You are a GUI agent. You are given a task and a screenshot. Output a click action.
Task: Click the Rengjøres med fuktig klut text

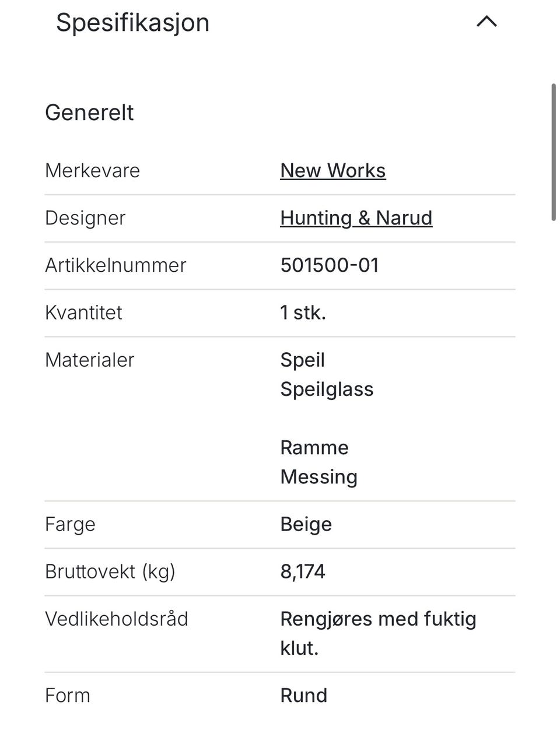pos(377,619)
